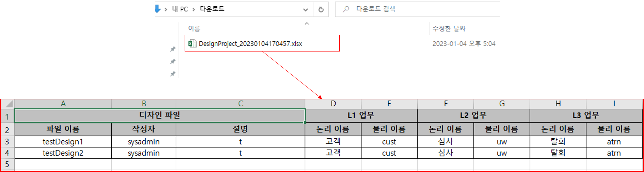Viewport: 644px width, 172px height.
Task: Open the address bar history dropdown
Action: 305,10
